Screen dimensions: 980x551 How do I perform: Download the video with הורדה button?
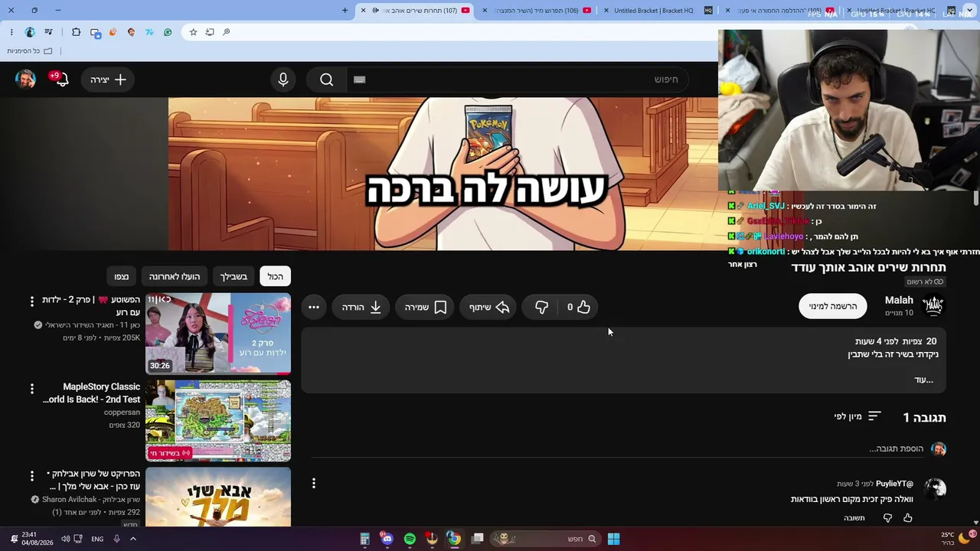[361, 307]
